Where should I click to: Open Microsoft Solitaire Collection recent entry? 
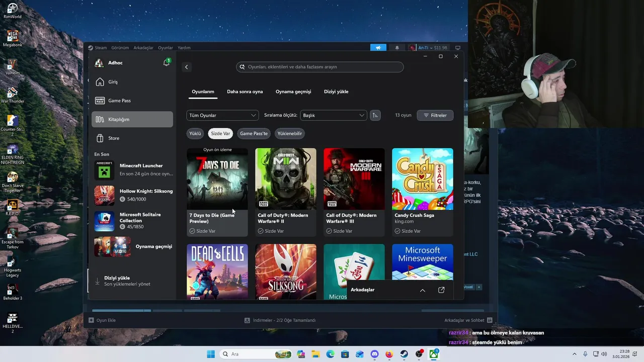[x=133, y=221]
